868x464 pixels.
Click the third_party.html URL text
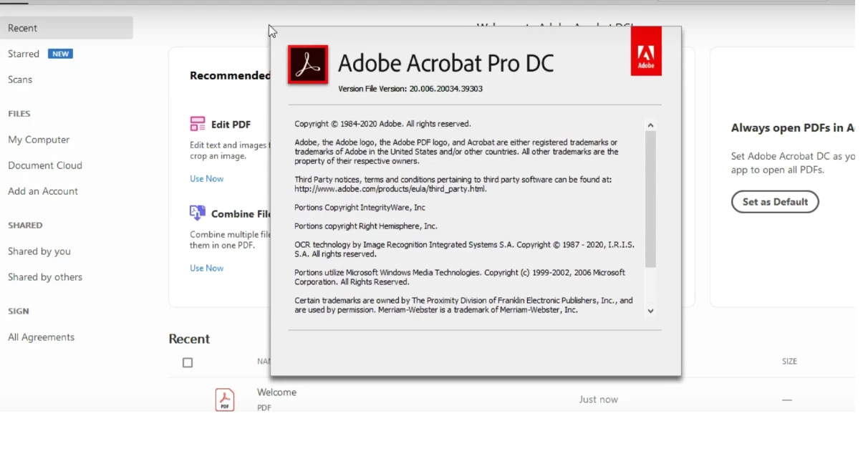390,189
